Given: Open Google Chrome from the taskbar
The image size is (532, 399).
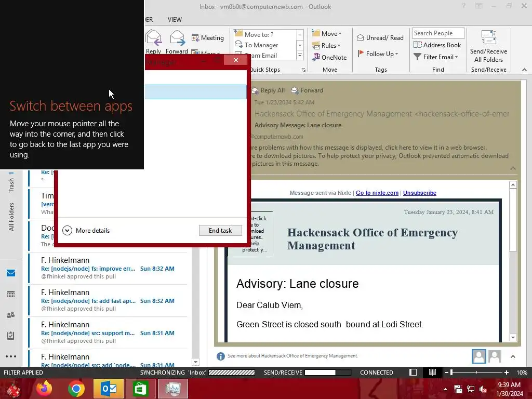Looking at the screenshot, I should click(76, 389).
